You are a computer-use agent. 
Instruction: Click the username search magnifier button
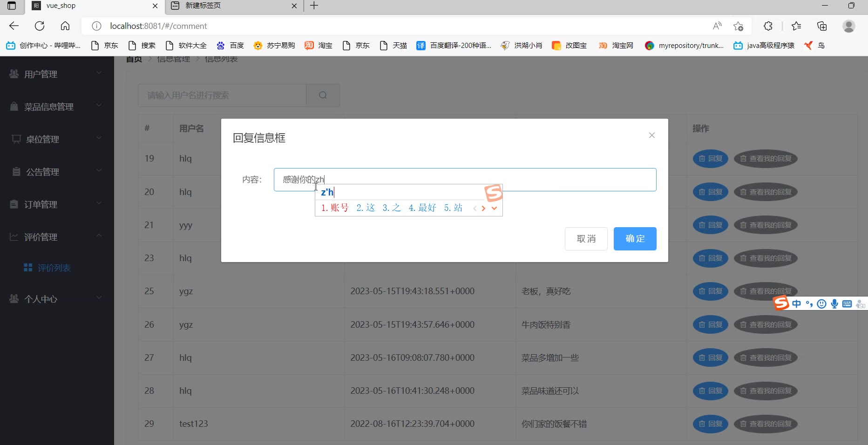pos(323,95)
